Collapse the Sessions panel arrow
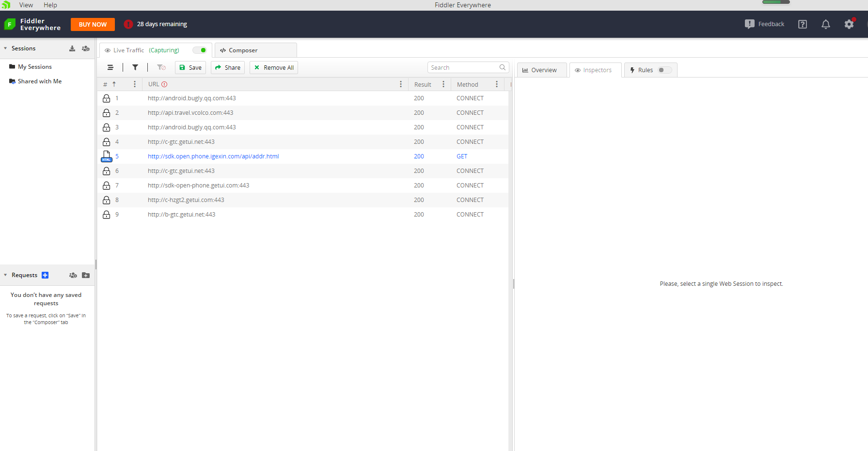Viewport: 868px width, 451px height. pos(5,48)
